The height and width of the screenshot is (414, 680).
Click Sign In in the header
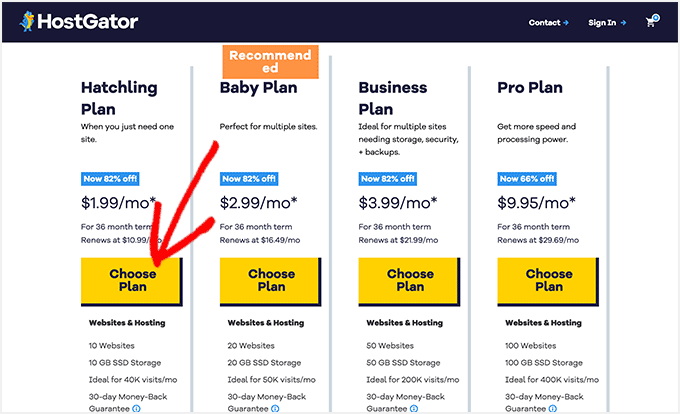coord(607,22)
